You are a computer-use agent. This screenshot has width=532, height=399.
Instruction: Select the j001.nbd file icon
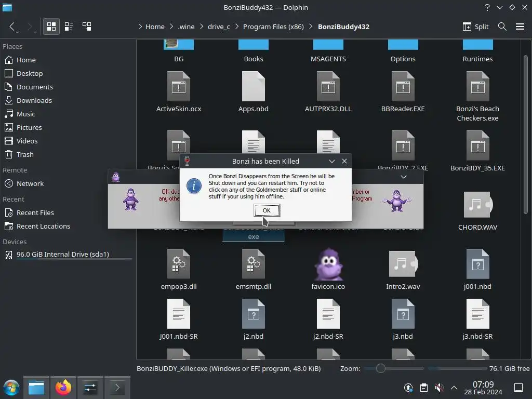(x=477, y=264)
